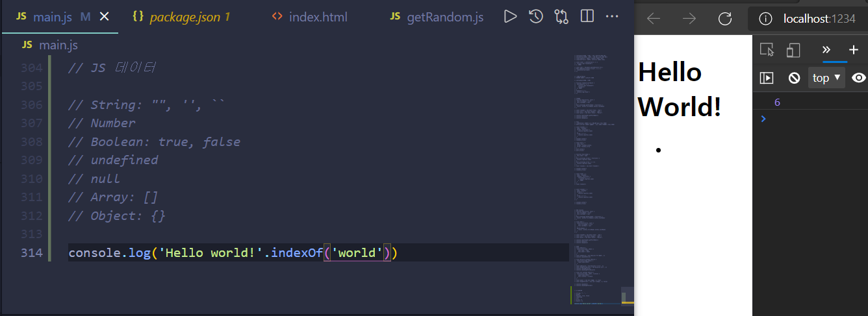Click the '// undefined' comment line
The image size is (868, 316).
113,160
